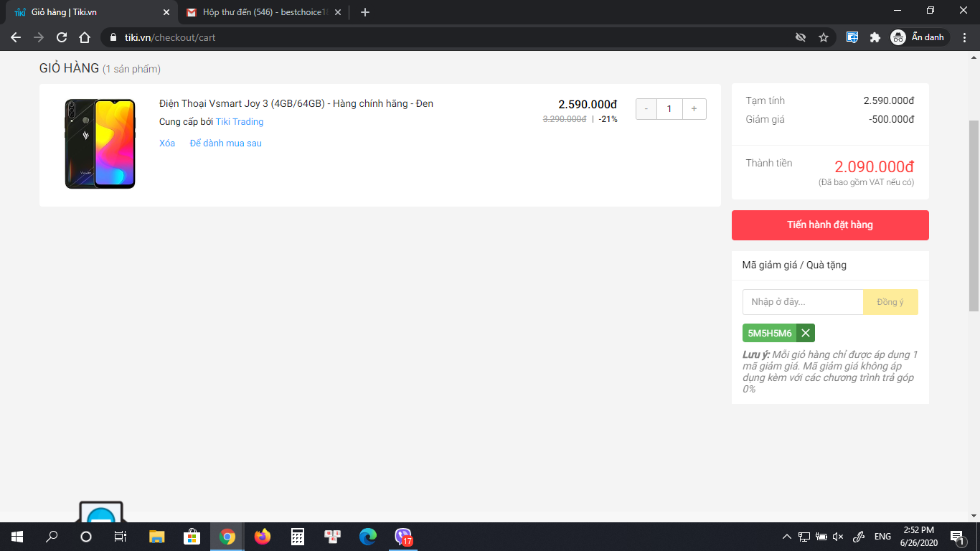The height and width of the screenshot is (551, 980).
Task: Open the Vsmart Joy 3 product thumbnail
Action: click(x=100, y=144)
